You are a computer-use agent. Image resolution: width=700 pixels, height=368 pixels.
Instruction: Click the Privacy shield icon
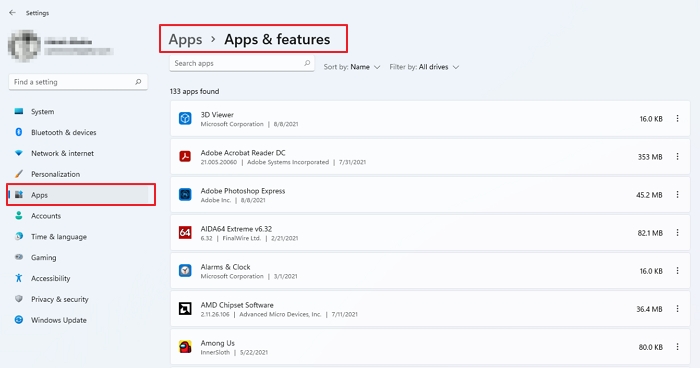(19, 299)
